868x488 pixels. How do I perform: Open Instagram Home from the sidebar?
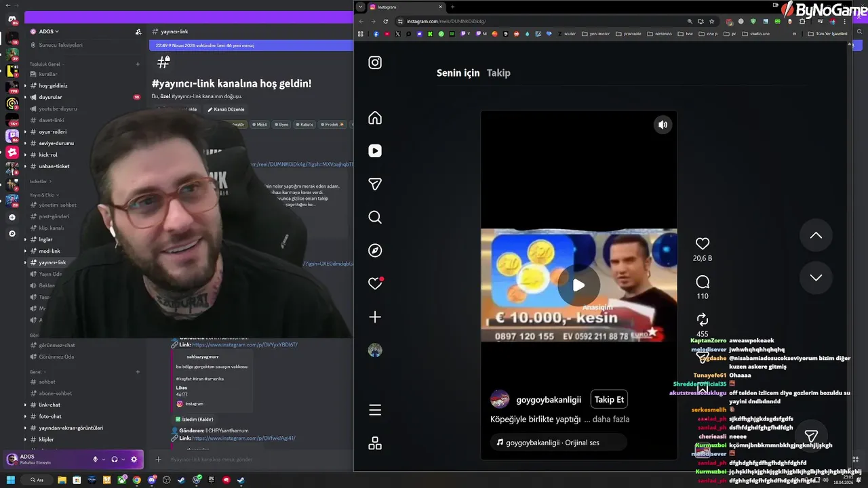click(x=375, y=118)
